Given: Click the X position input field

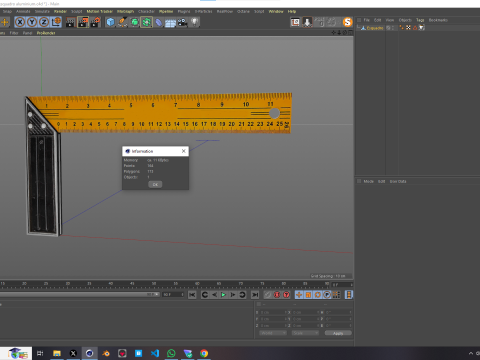Looking at the screenshot, I should point(273,312).
